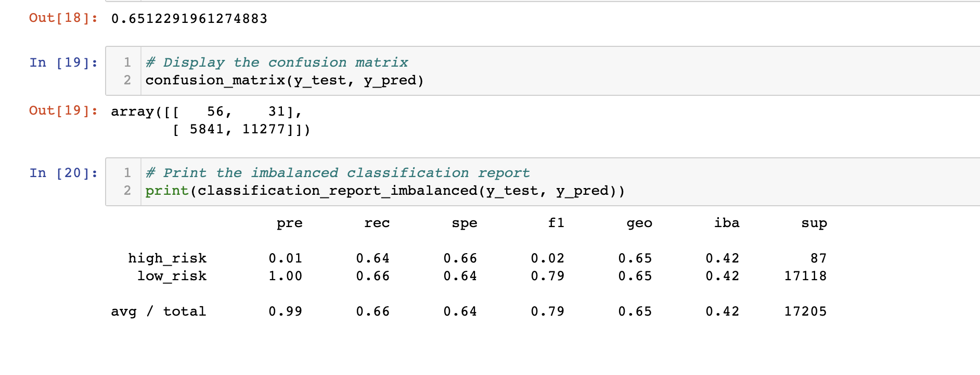980x375 pixels.
Task: Place cursor in print(classification_report_imbalanced) line
Action: point(385,191)
